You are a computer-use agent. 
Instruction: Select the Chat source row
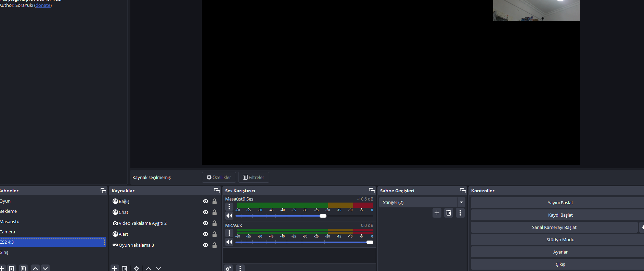click(x=165, y=212)
